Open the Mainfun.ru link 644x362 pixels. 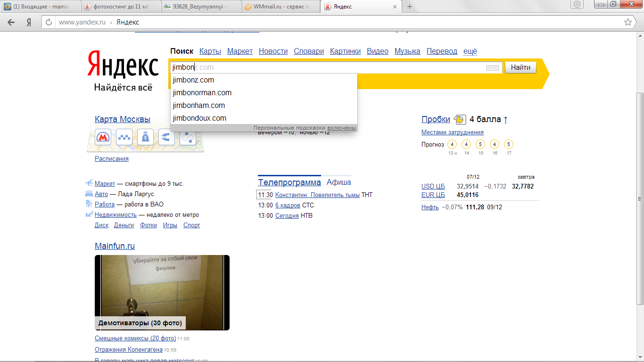pos(115,246)
